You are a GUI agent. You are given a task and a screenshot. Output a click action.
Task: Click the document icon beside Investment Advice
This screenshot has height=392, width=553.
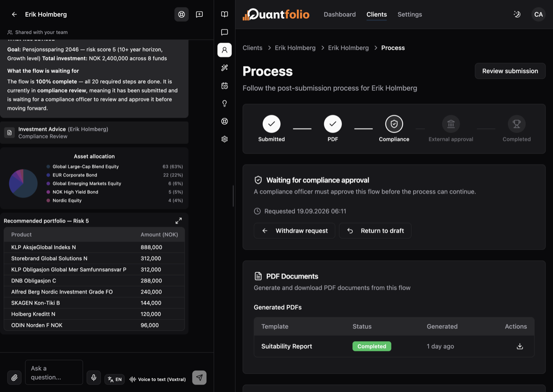pos(9,133)
